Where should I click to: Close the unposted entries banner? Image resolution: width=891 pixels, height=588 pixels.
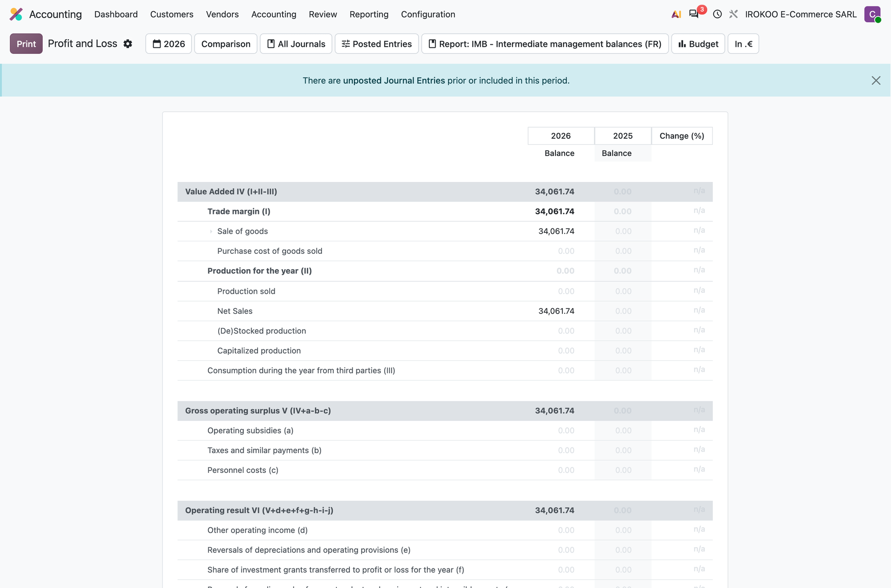pos(876,81)
